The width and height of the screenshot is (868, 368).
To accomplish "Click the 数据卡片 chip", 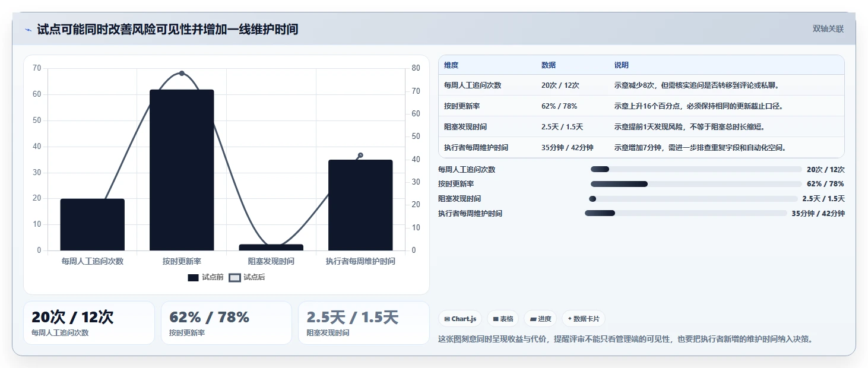I will point(584,319).
